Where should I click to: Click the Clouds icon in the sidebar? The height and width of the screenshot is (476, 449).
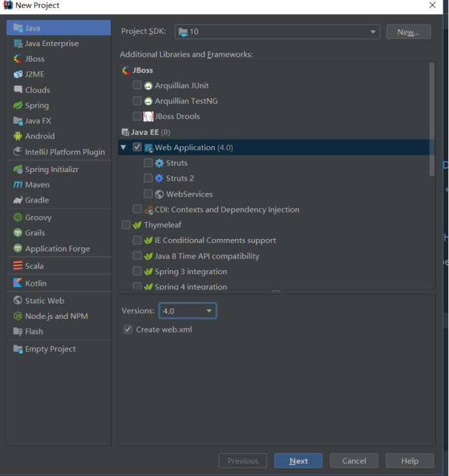click(x=18, y=90)
